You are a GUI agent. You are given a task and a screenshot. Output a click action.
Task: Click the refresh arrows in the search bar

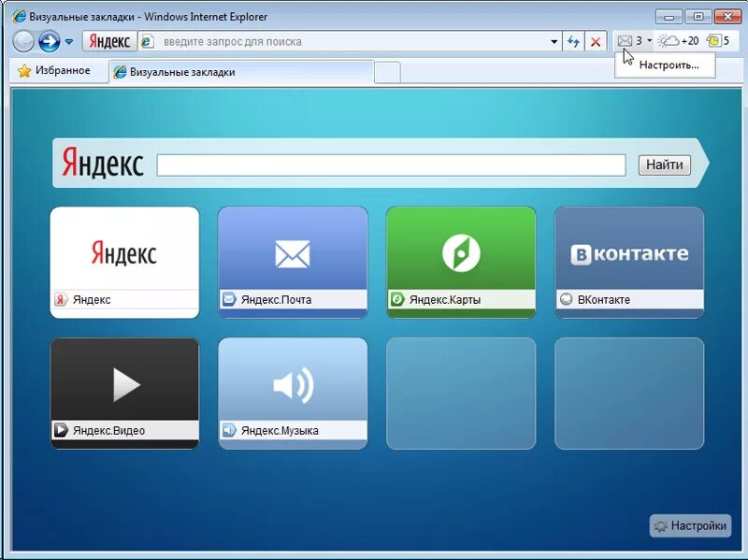pyautogui.click(x=572, y=41)
